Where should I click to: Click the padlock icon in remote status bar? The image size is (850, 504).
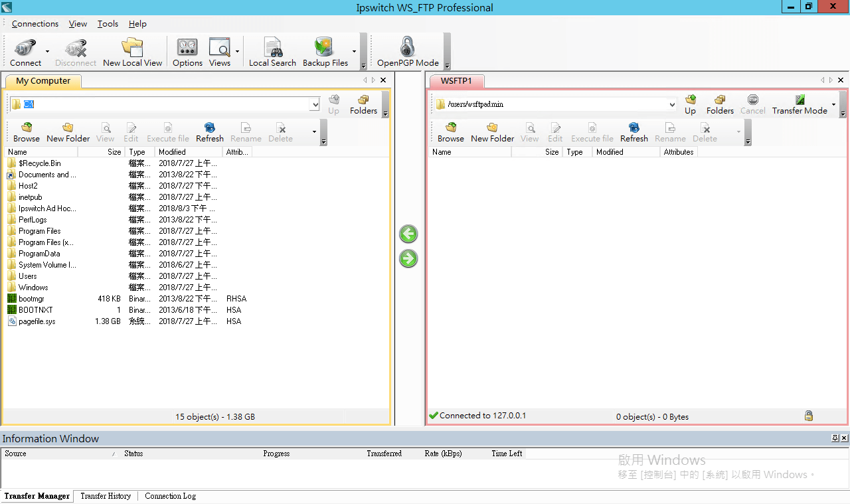click(x=809, y=415)
